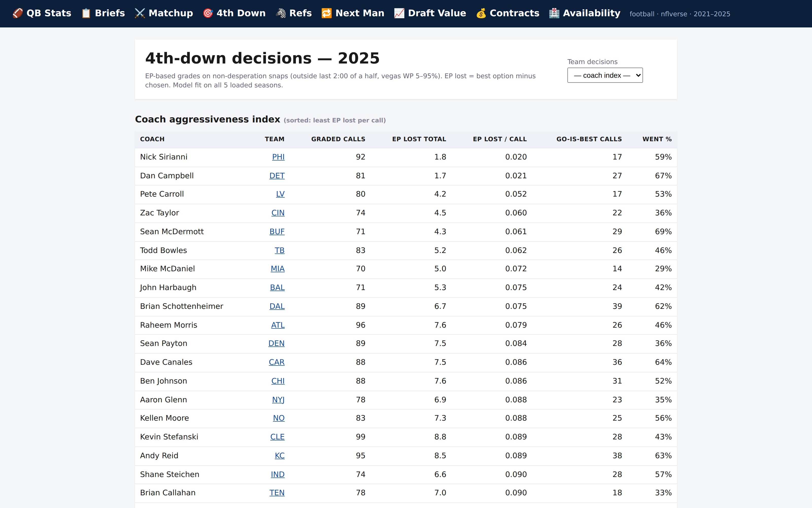Follow the LV team link
The width and height of the screenshot is (812, 508).
(x=280, y=194)
